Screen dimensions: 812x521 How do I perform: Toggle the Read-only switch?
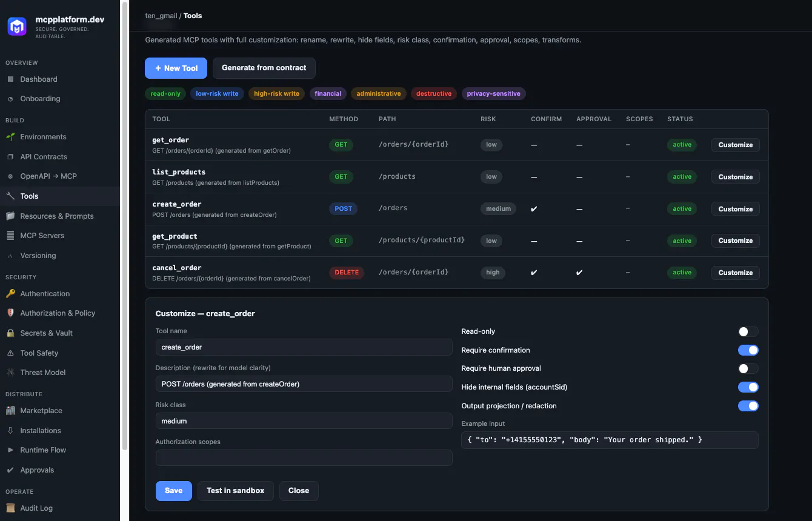click(x=748, y=331)
